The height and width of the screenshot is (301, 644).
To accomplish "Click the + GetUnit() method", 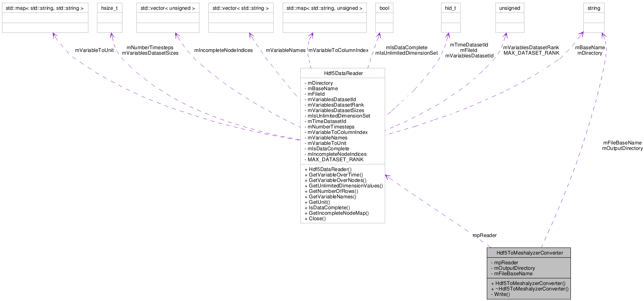I will (317, 202).
